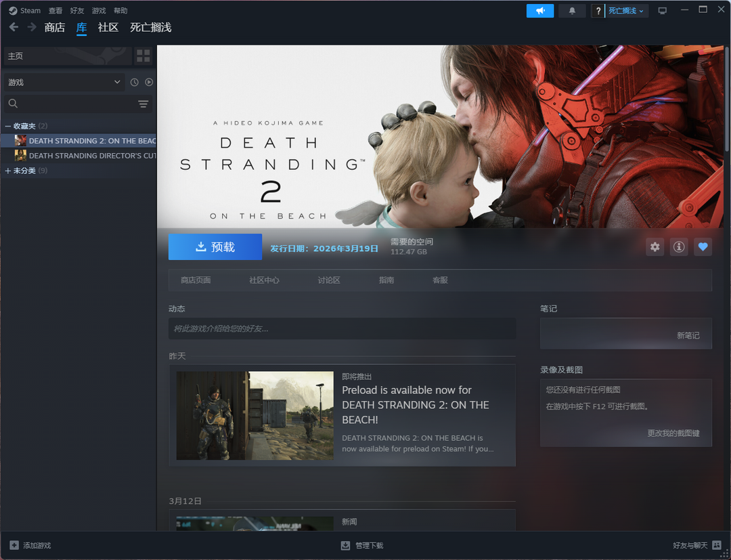This screenshot has height=560, width=731.
Task: Open Big Picture mode icon
Action: (x=662, y=11)
